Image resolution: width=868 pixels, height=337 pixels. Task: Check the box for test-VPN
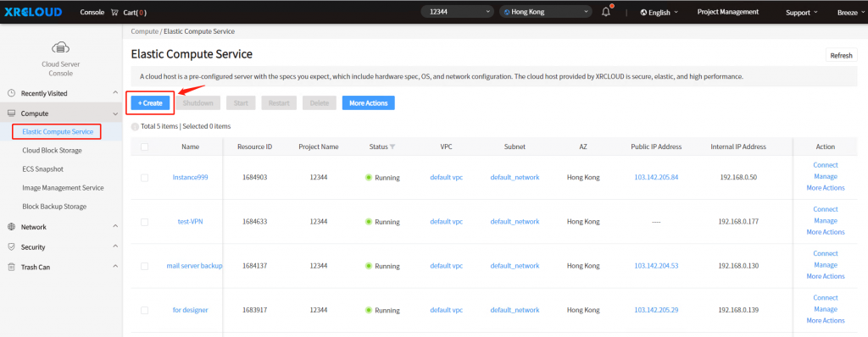(144, 222)
